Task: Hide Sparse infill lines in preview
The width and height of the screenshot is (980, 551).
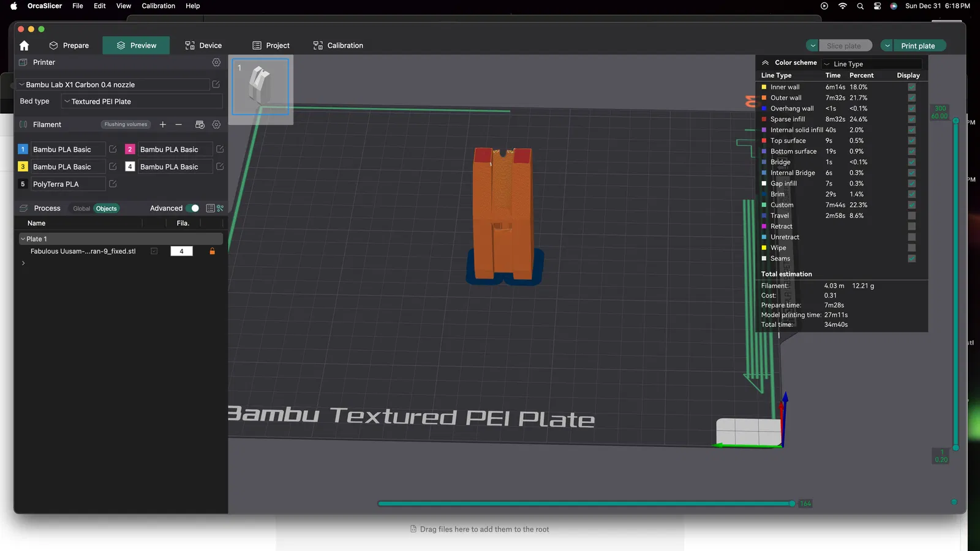Action: tap(911, 119)
